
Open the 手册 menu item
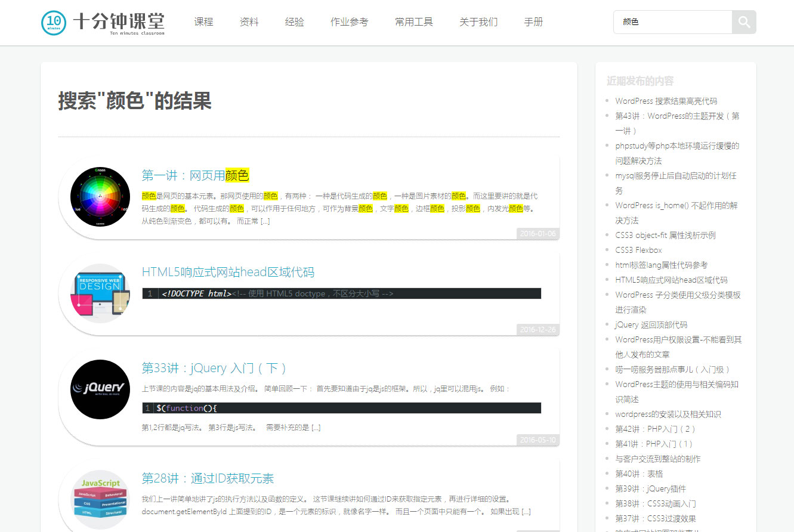(533, 22)
